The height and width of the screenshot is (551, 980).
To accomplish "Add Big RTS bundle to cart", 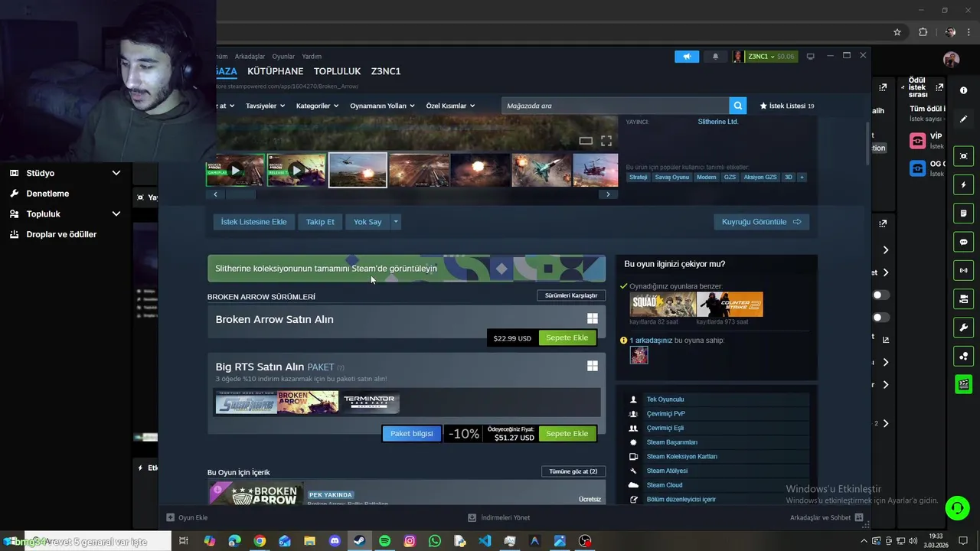I will [567, 433].
